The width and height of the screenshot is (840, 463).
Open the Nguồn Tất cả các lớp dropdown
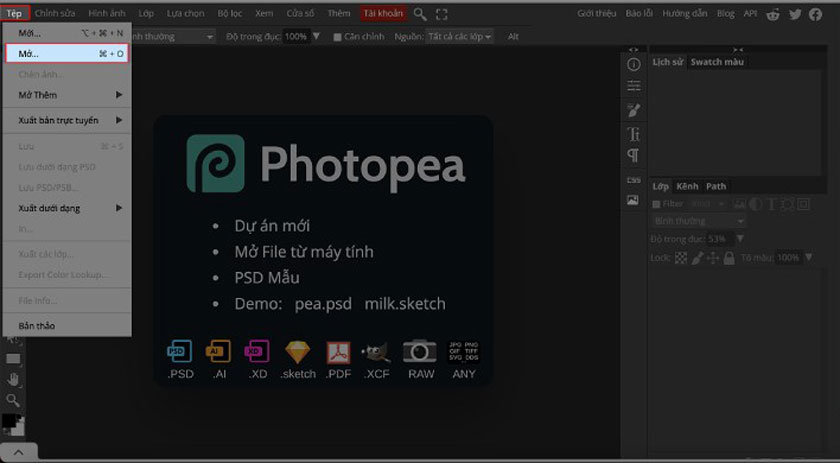(459, 36)
